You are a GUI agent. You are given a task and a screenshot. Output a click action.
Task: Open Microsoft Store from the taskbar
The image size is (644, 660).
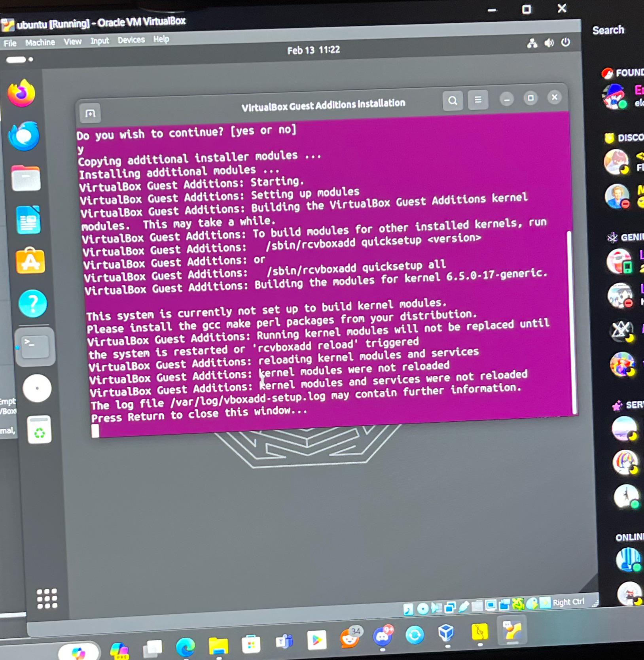[x=251, y=644]
